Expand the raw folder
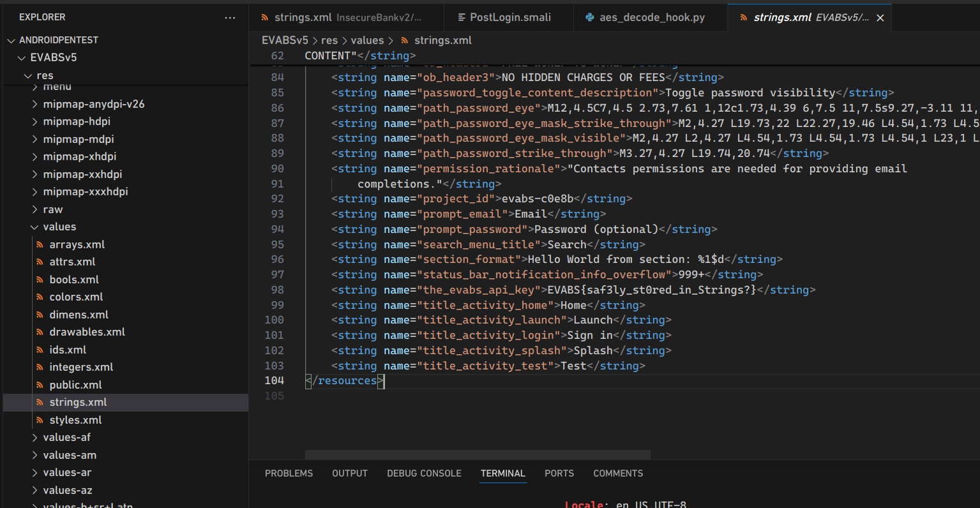This screenshot has height=508, width=980. pyautogui.click(x=34, y=209)
